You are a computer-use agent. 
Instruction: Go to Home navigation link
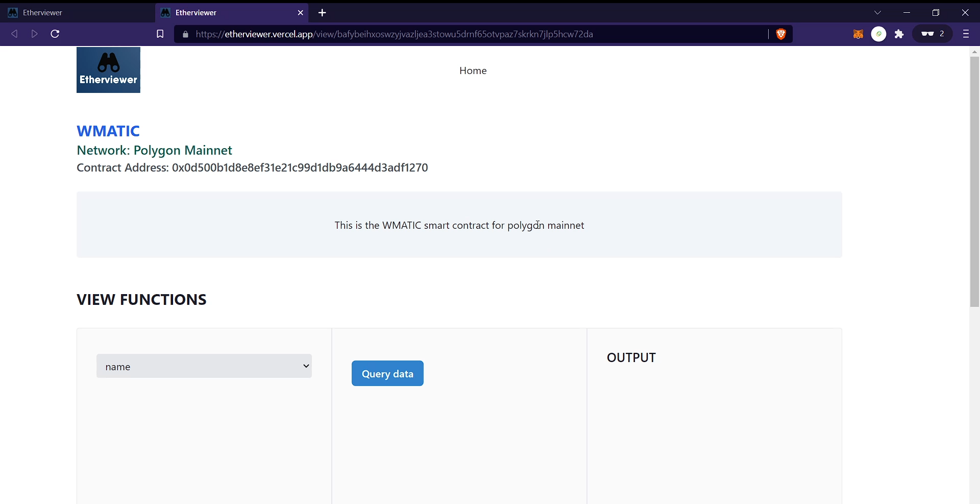click(x=473, y=70)
